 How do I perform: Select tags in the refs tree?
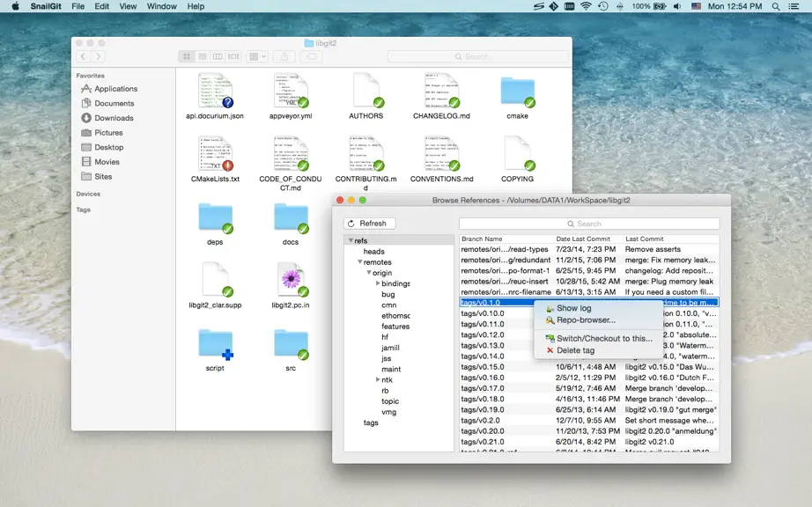point(371,422)
